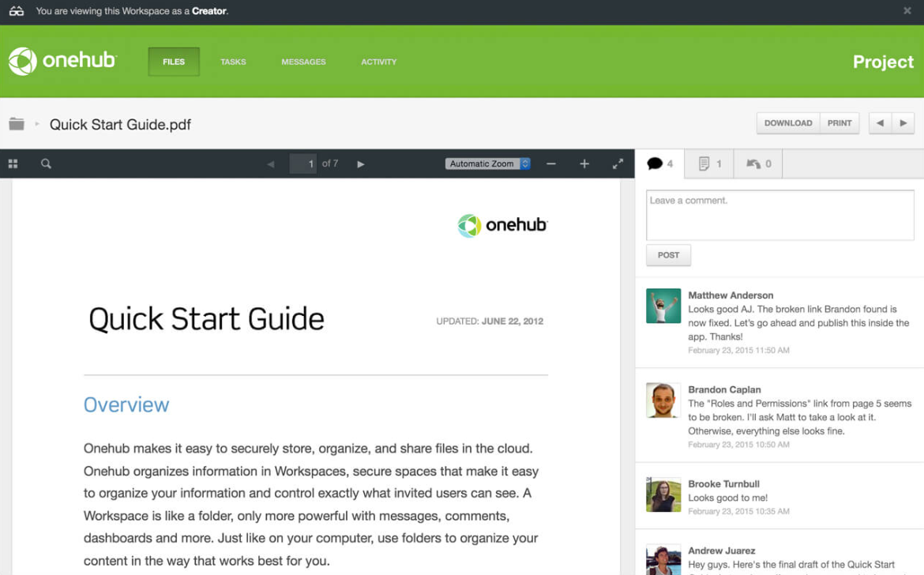
Task: Click the folder icon in breadcrumb
Action: 17,124
